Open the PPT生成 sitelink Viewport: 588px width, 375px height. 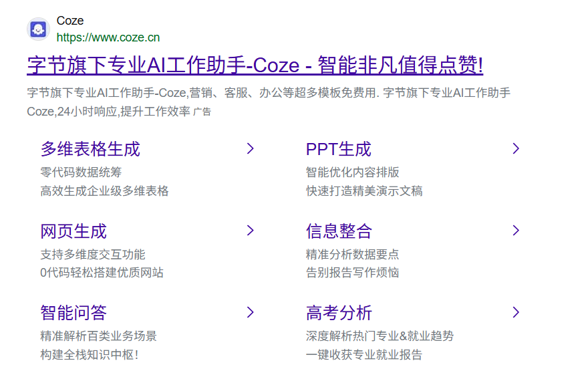click(x=339, y=149)
